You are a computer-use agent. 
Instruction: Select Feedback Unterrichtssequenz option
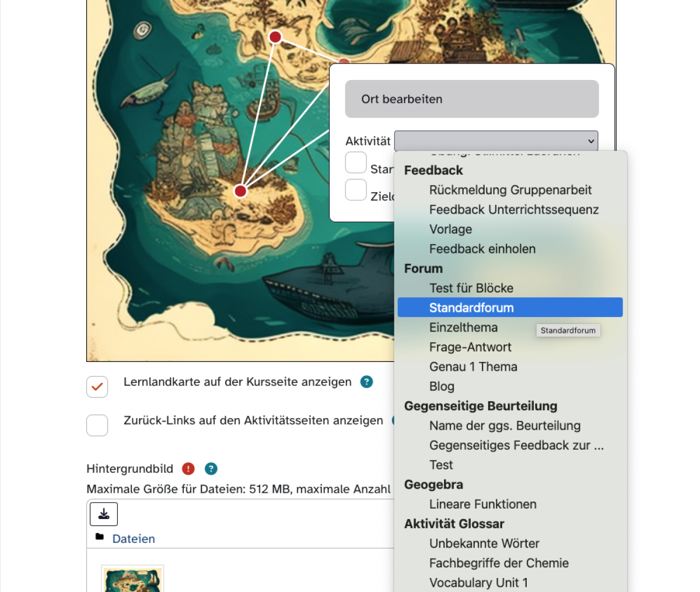(513, 210)
